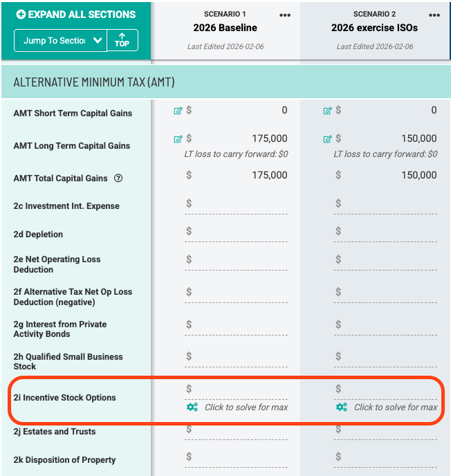This screenshot has height=476, width=451.
Task: Open the Jump To Section dropdown
Action: (60, 41)
